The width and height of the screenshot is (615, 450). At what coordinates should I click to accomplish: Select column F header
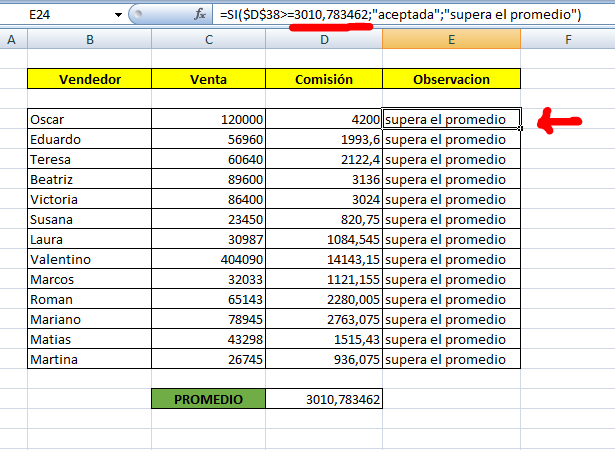567,39
